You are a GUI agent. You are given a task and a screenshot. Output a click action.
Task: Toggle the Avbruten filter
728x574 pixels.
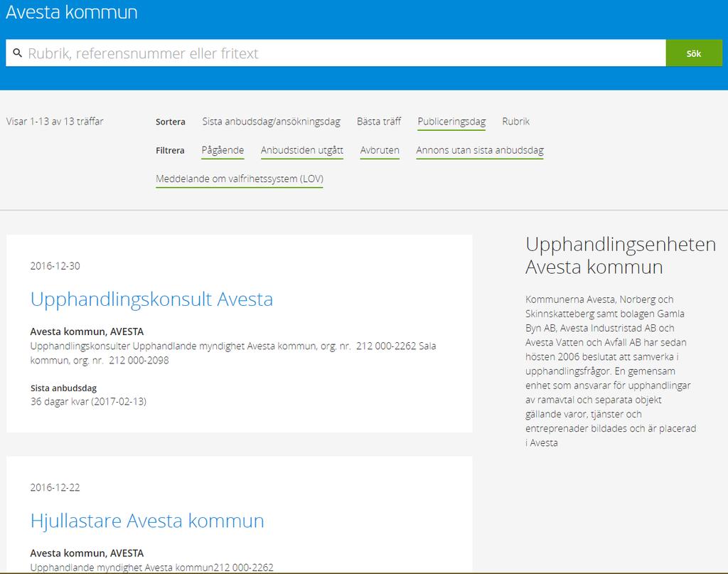[380, 151]
